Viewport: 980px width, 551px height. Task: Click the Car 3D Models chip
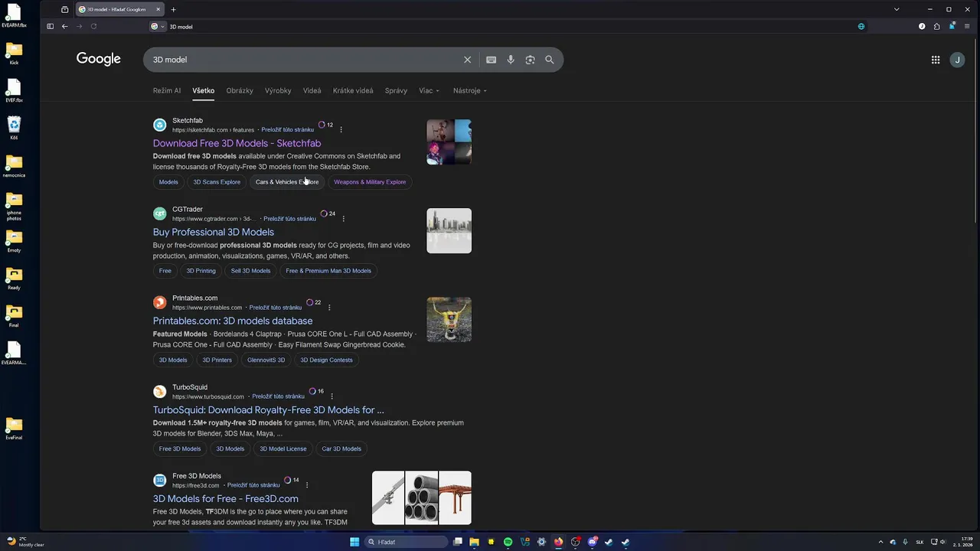(341, 448)
